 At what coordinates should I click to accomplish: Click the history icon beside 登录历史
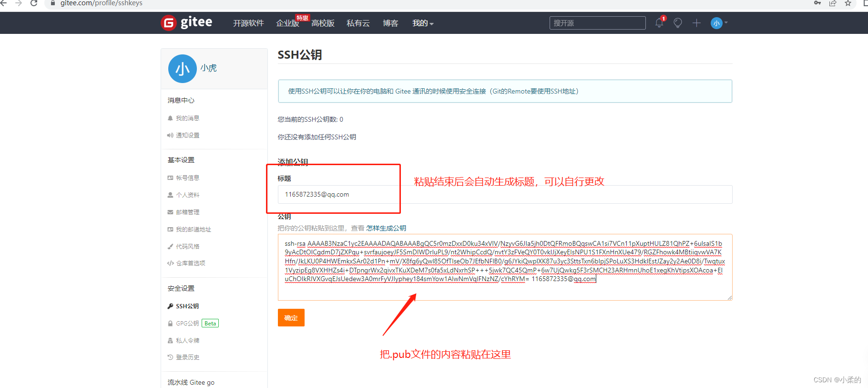[x=170, y=357]
